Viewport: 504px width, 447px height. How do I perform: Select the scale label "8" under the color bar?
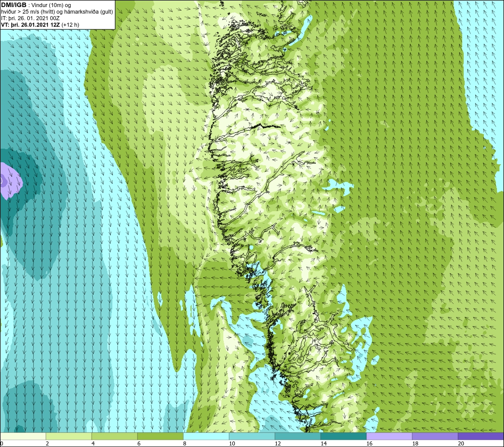(x=184, y=443)
